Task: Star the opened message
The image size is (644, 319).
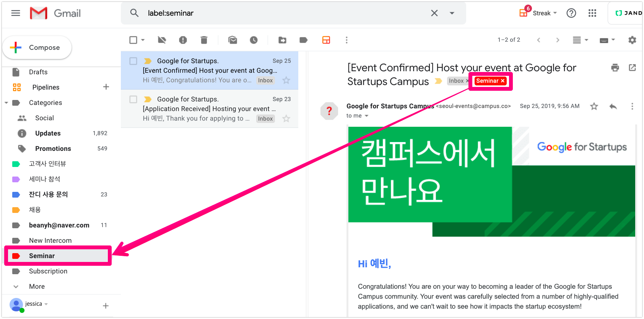Action: coord(594,106)
